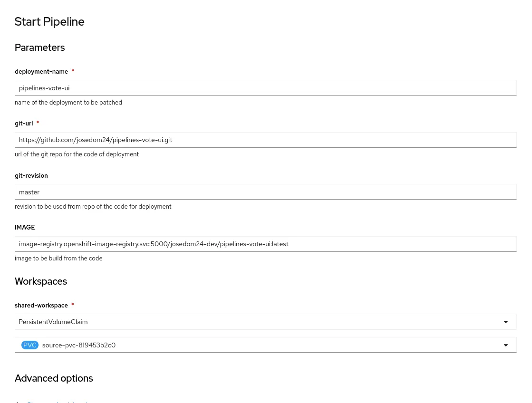
Task: Select the git-revision field containing master
Action: (x=265, y=192)
